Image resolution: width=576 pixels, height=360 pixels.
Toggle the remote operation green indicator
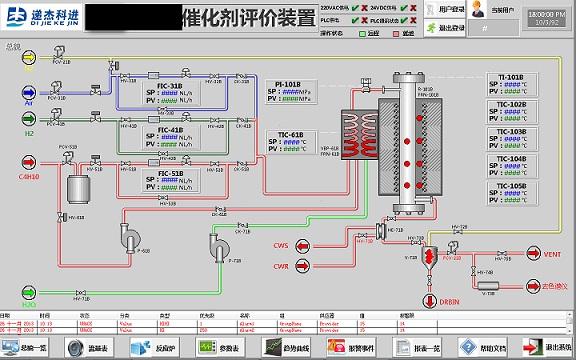pyautogui.click(x=362, y=33)
